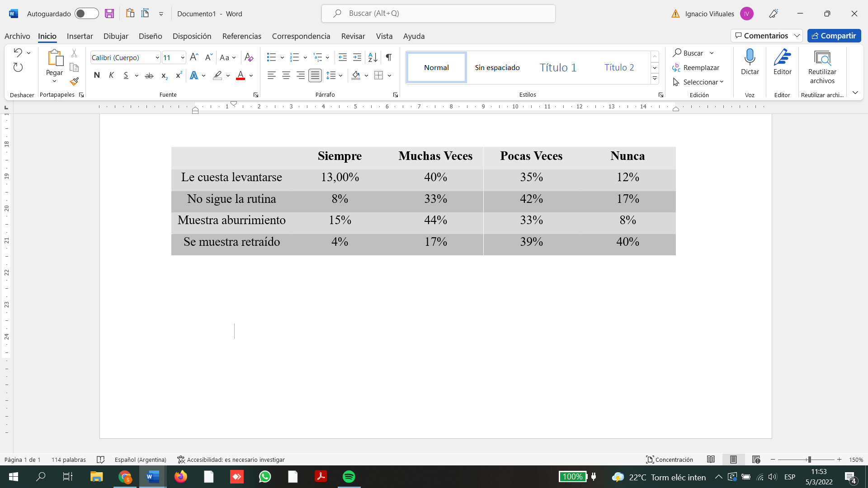The width and height of the screenshot is (868, 488).
Task: Apply paragraph shading color bucket
Action: pyautogui.click(x=356, y=75)
